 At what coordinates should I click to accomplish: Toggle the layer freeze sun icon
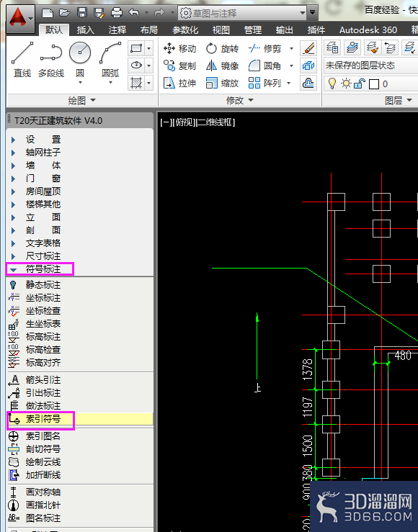click(x=346, y=84)
